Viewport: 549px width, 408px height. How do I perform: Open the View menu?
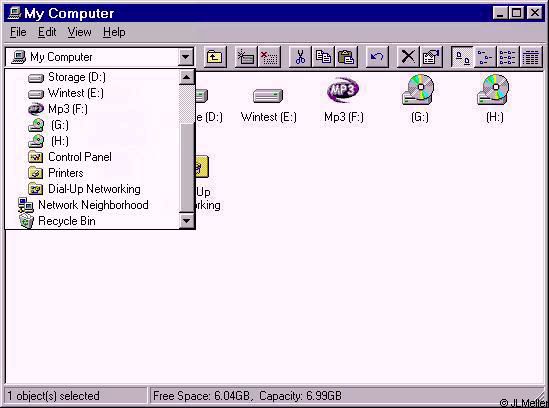[x=79, y=32]
